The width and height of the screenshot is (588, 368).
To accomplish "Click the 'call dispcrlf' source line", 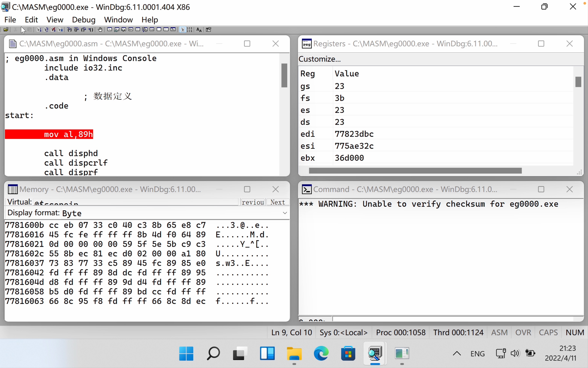I will [x=76, y=163].
